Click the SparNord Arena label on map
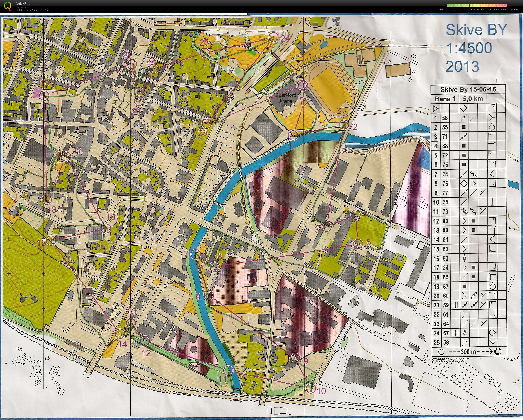Viewport: 523px width, 420px height. point(285,98)
